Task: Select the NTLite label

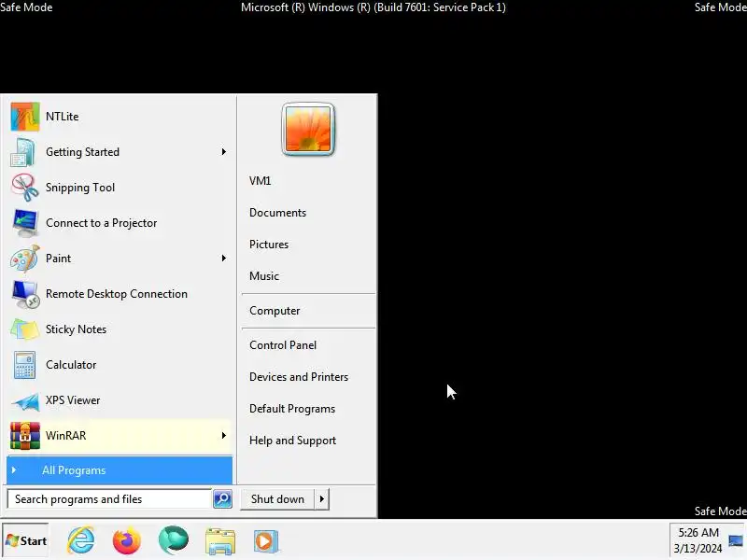Action: click(62, 116)
